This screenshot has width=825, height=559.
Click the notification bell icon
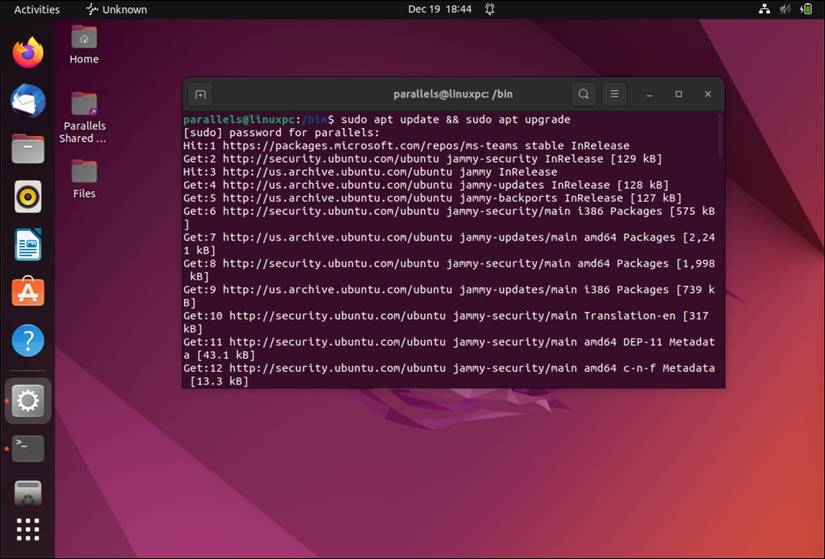[x=490, y=9]
